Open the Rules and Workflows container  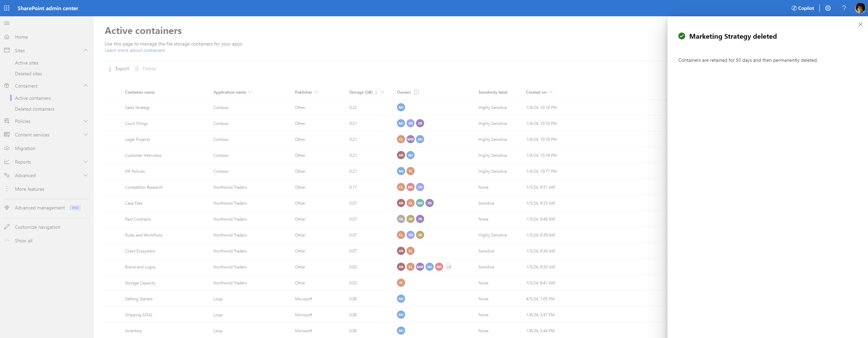(x=144, y=235)
